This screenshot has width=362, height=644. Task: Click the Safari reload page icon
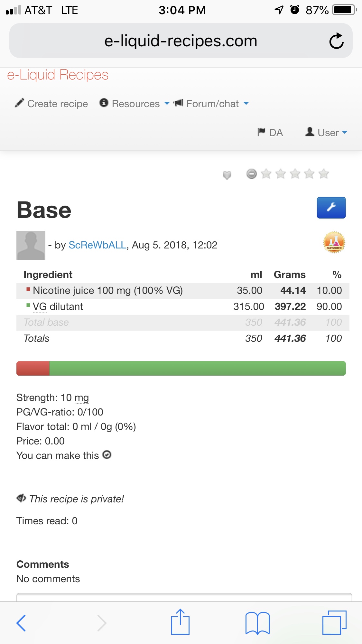tap(336, 41)
